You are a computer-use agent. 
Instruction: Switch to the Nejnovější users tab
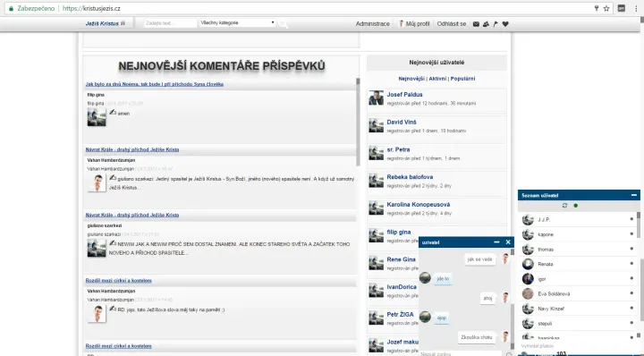pyautogui.click(x=411, y=79)
